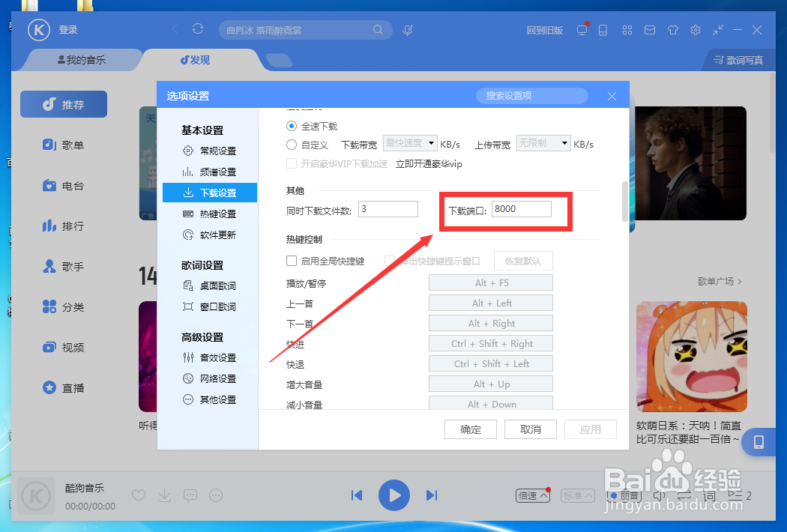
Task: Open the mail/message icon at top right
Action: coord(649,30)
